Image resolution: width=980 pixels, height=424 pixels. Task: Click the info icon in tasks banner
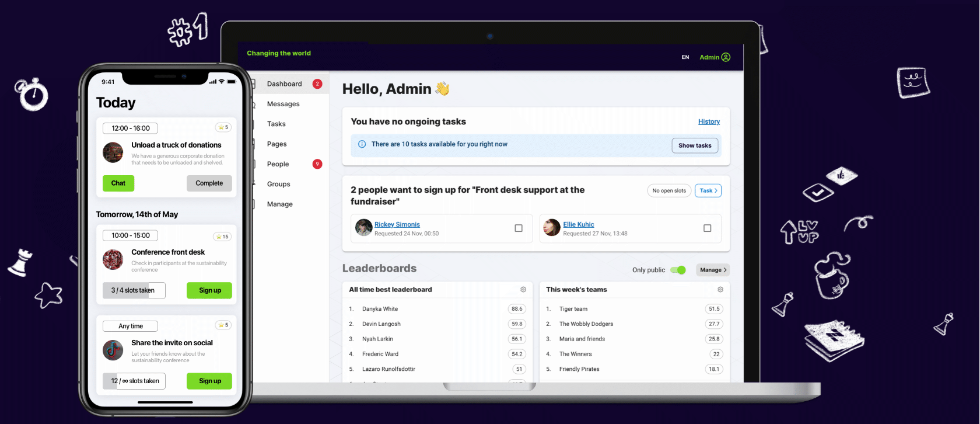click(362, 144)
